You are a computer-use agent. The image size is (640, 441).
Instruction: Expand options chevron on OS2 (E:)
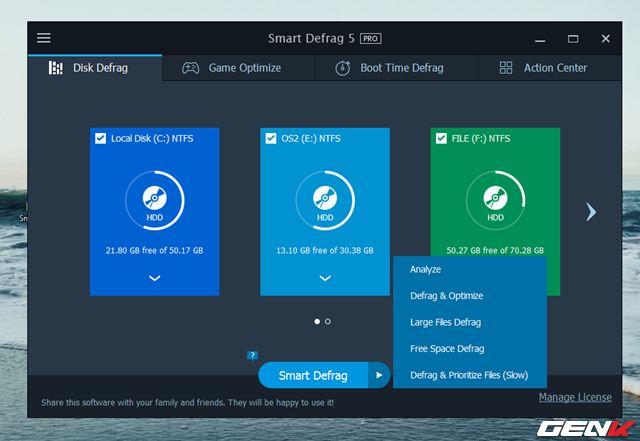[x=325, y=278]
